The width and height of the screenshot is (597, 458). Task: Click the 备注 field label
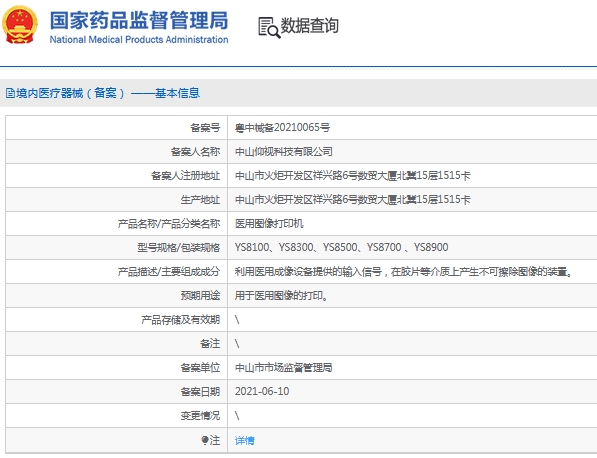coord(210,343)
